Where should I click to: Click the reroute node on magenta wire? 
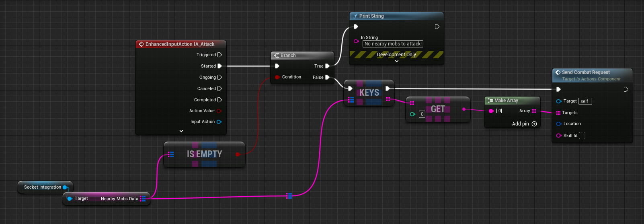(289, 196)
